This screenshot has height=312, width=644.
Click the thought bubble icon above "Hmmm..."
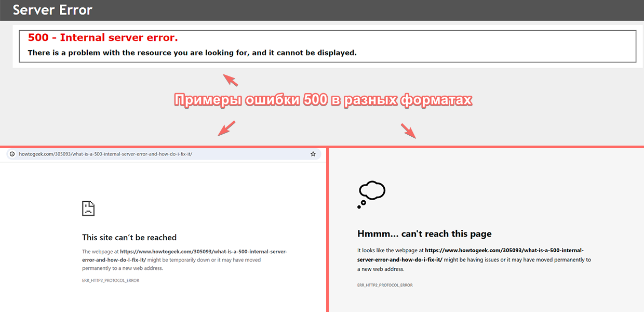(x=371, y=195)
